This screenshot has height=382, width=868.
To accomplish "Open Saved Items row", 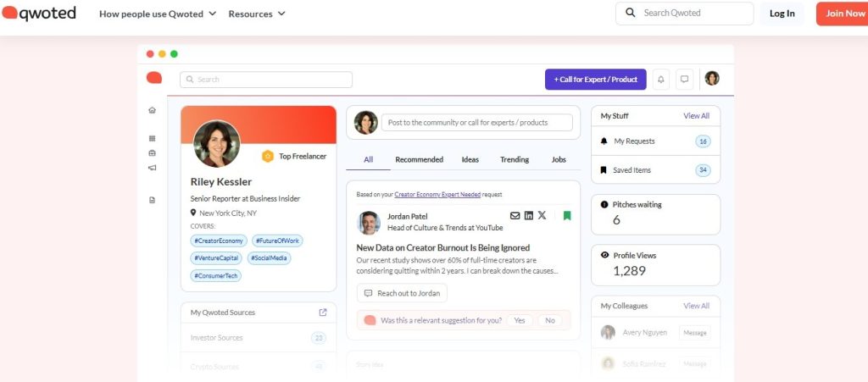I will coord(656,170).
